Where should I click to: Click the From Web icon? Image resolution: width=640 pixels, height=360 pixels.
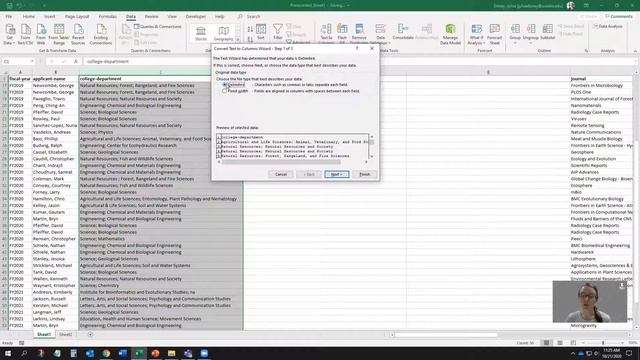[x=41, y=34]
